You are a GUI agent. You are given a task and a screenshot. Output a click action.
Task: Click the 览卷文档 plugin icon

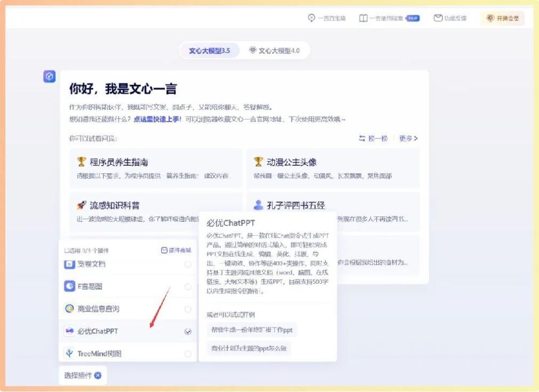(70, 264)
